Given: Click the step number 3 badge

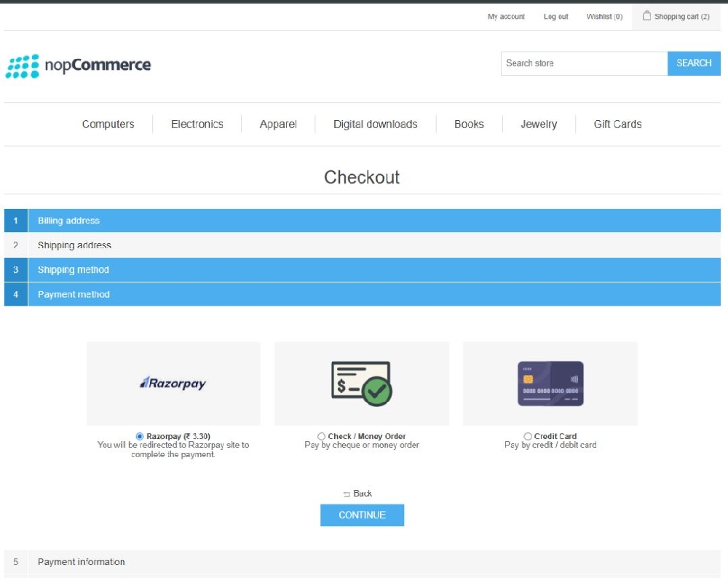Looking at the screenshot, I should pyautogui.click(x=16, y=270).
